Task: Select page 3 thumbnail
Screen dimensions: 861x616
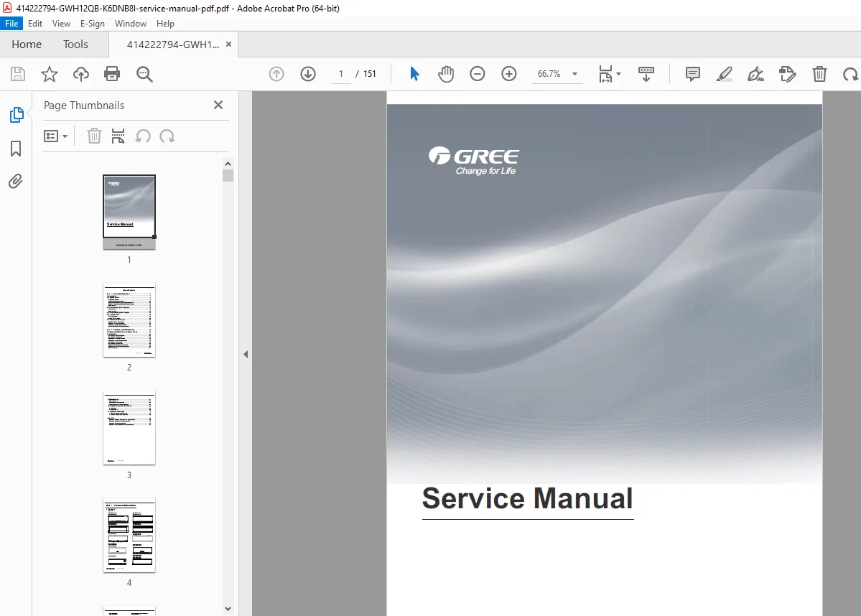Action: [129, 428]
